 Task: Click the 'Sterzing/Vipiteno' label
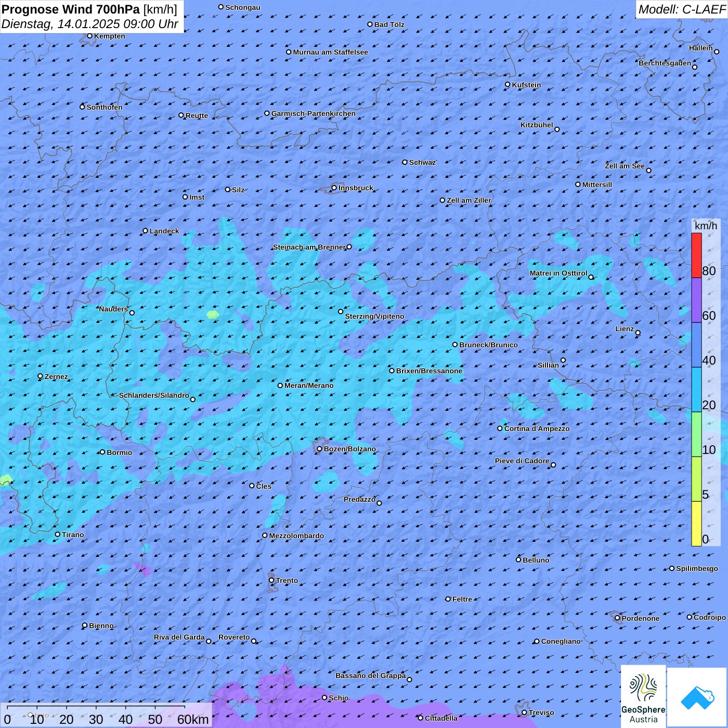[374, 316]
